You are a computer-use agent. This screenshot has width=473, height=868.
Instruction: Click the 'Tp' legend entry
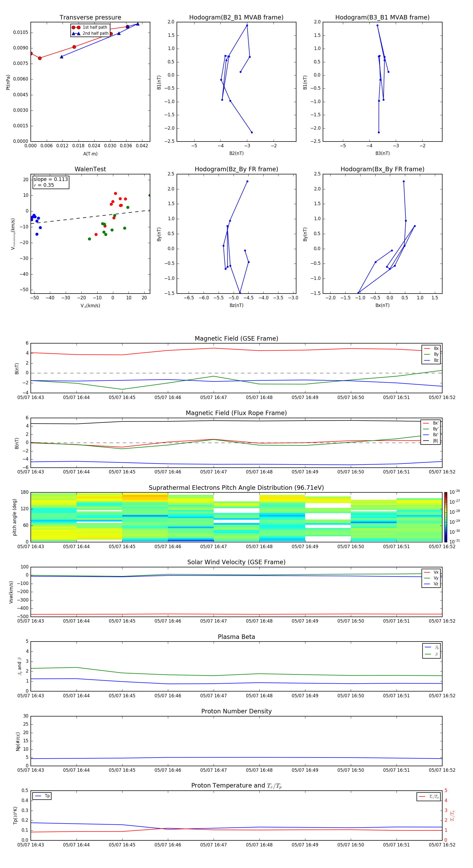point(42,796)
